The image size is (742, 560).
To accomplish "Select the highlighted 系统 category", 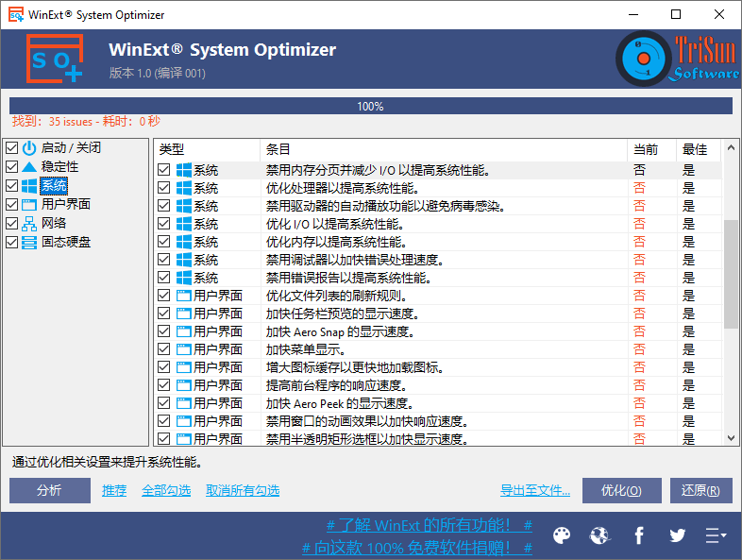I will click(x=54, y=185).
